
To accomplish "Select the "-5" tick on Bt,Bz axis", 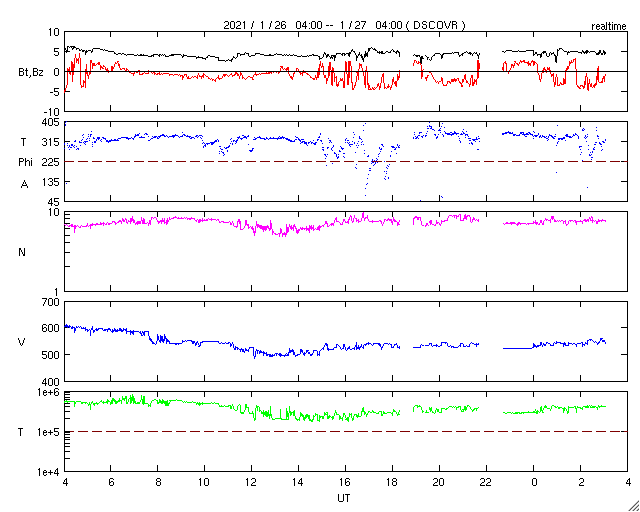I will click(55, 91).
